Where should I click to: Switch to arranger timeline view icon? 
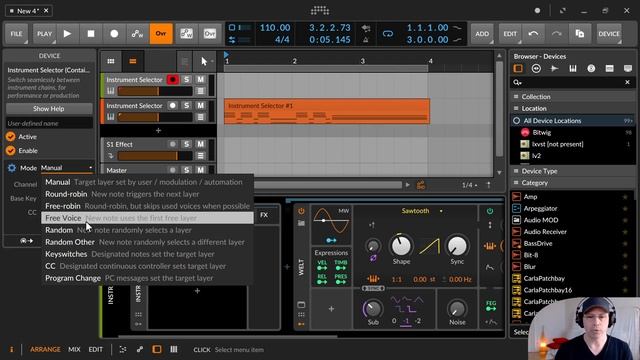pyautogui.click(x=133, y=61)
